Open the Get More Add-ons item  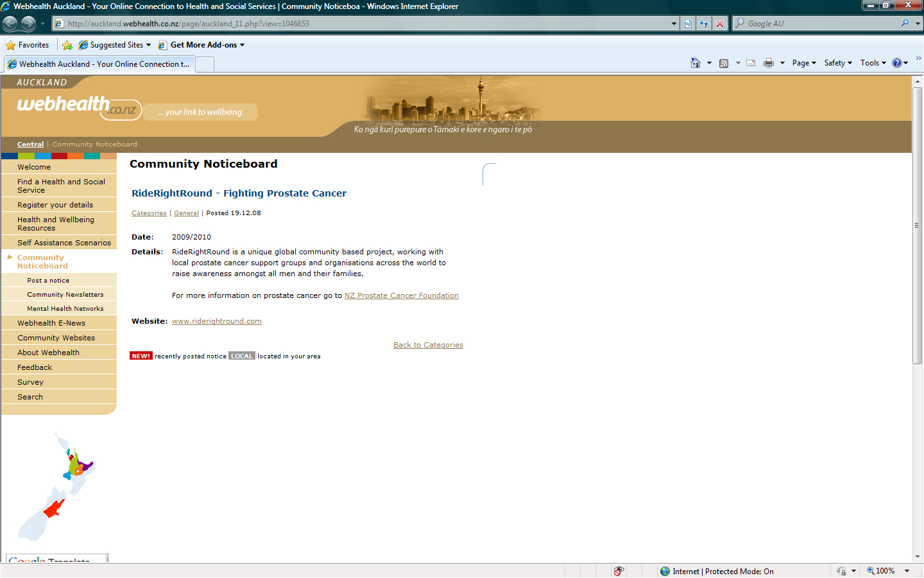(201, 45)
